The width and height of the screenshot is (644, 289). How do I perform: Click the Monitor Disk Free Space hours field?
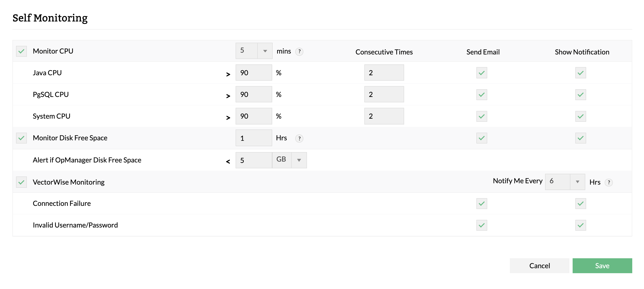coord(253,138)
